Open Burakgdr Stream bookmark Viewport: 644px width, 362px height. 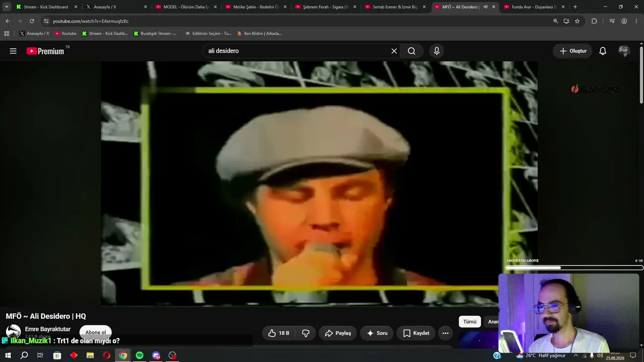[x=155, y=34]
